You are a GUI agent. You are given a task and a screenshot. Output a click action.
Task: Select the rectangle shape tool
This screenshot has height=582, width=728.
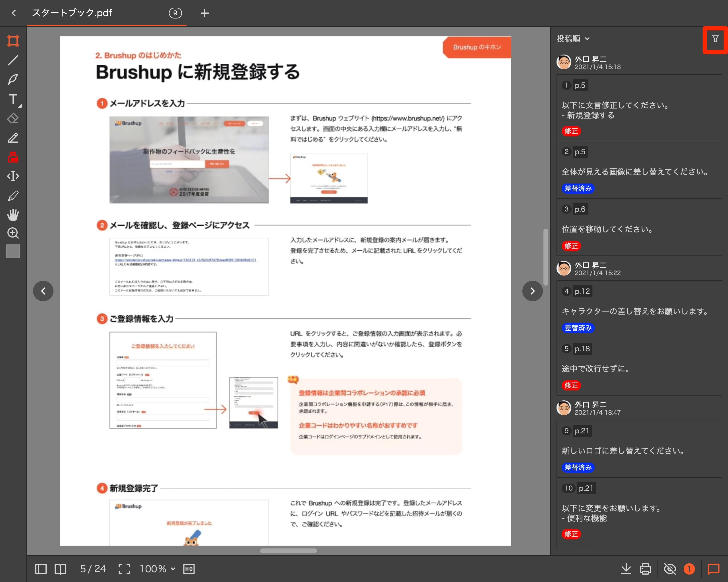[x=13, y=41]
